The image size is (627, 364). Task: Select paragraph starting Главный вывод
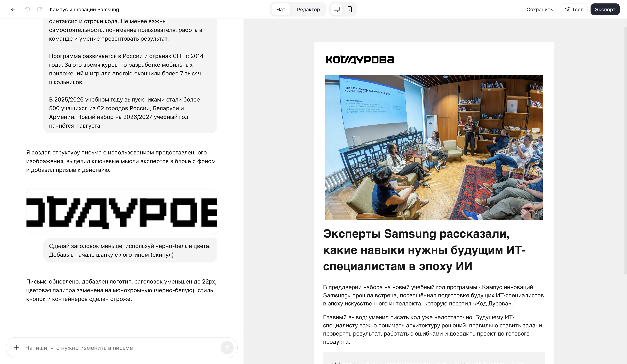point(433,329)
